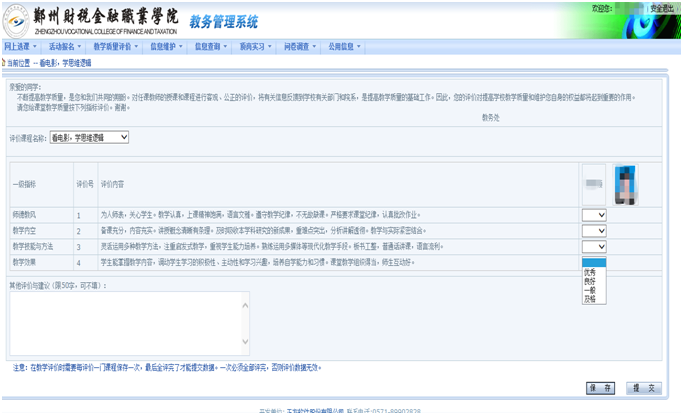
Task: Click evaluation text beginning 备课充分
Action: [x=264, y=231]
